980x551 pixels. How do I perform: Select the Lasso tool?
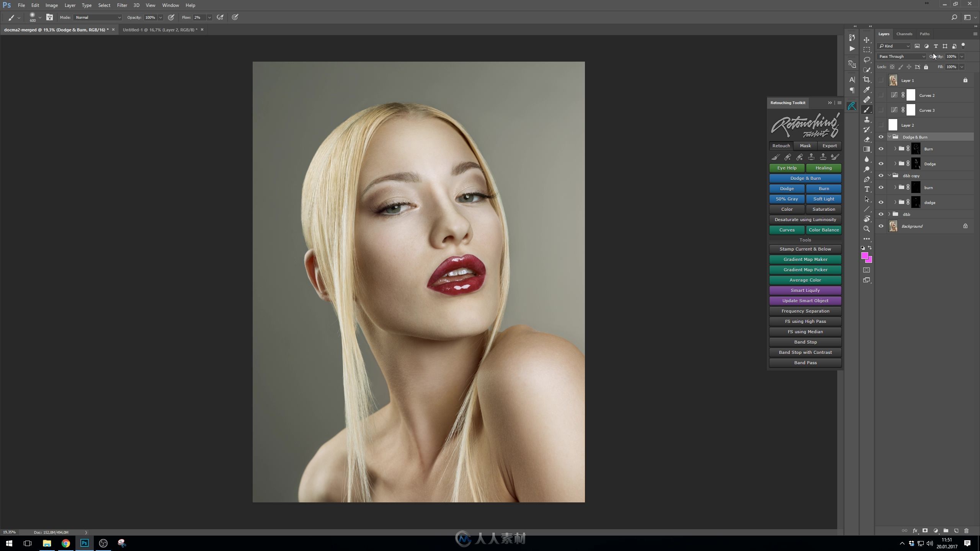867,60
